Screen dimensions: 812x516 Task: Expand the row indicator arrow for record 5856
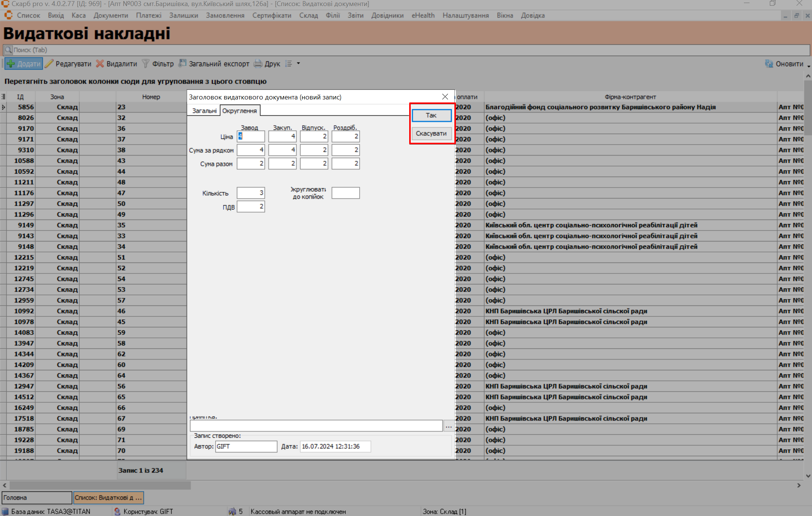pyautogui.click(x=3, y=107)
